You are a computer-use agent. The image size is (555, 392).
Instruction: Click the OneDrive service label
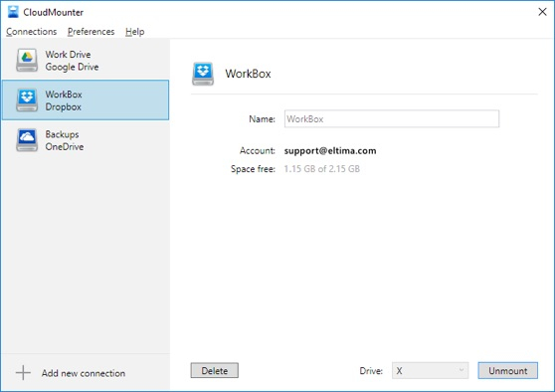click(65, 147)
